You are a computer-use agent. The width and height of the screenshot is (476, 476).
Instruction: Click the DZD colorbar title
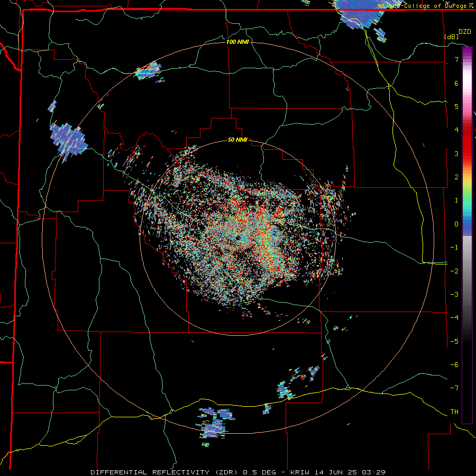[x=465, y=32]
